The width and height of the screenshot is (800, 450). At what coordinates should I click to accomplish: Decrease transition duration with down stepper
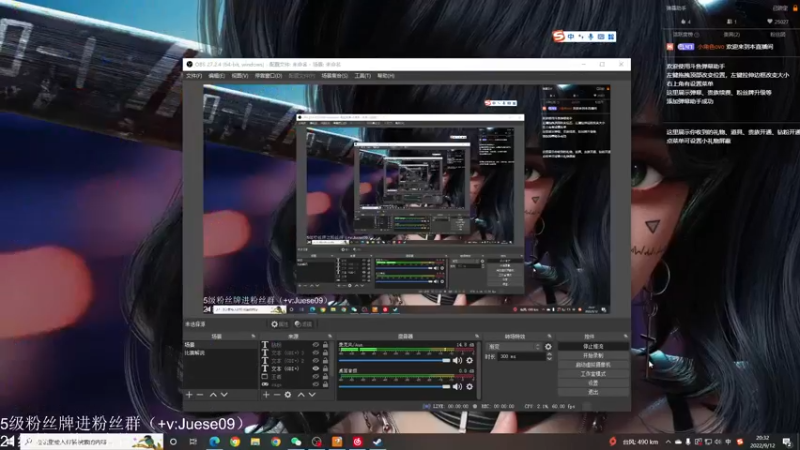pyautogui.click(x=549, y=359)
